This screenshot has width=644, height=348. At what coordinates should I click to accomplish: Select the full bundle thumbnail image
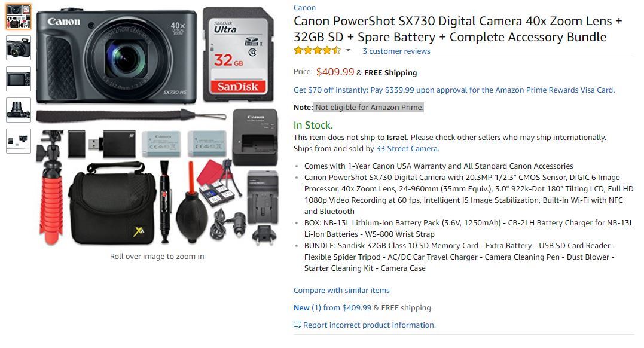pos(18,17)
